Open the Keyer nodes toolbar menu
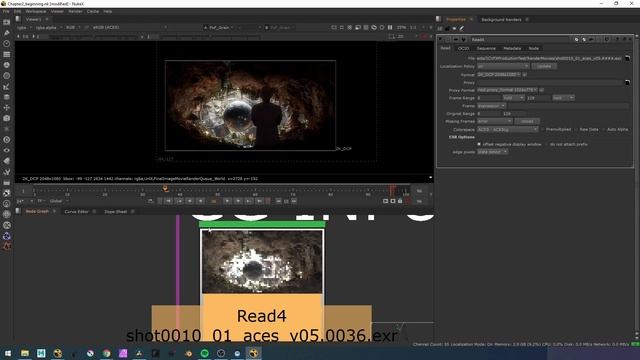 point(7,87)
